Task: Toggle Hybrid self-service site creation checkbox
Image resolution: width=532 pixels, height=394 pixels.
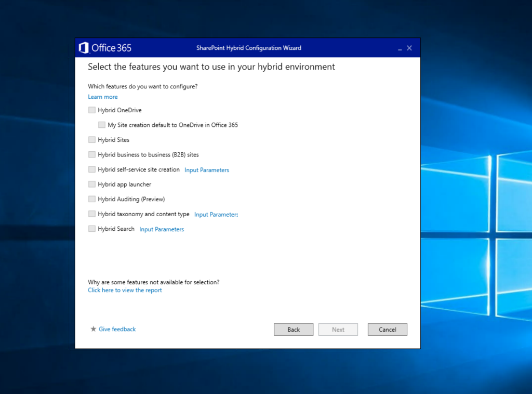Action: pyautogui.click(x=91, y=169)
